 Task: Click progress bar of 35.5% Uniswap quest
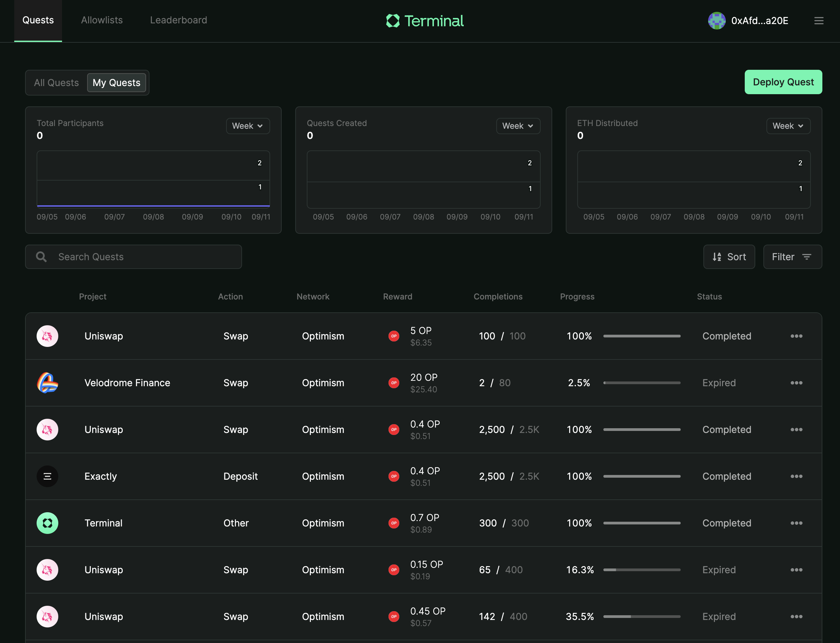click(642, 617)
